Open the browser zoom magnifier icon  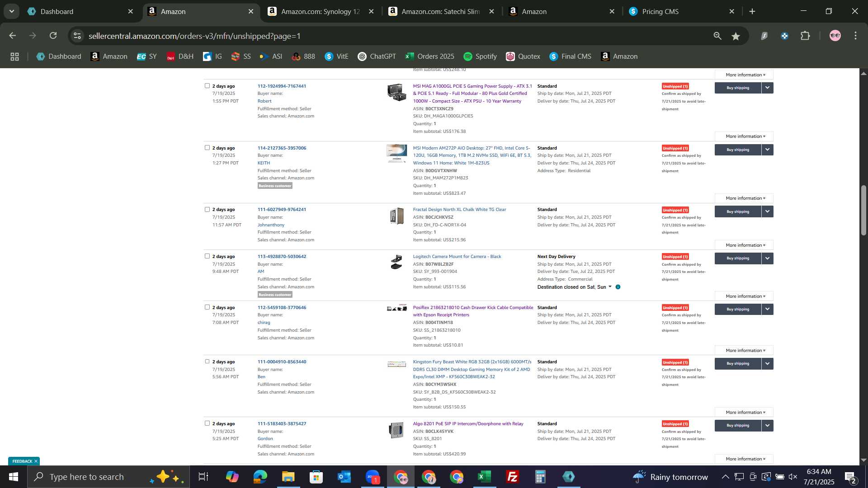tap(717, 36)
